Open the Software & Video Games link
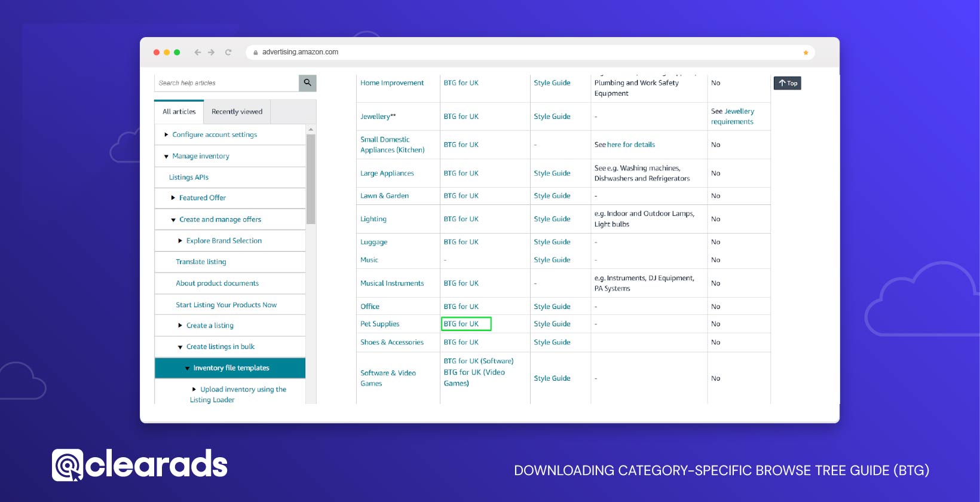980x502 pixels. (388, 378)
